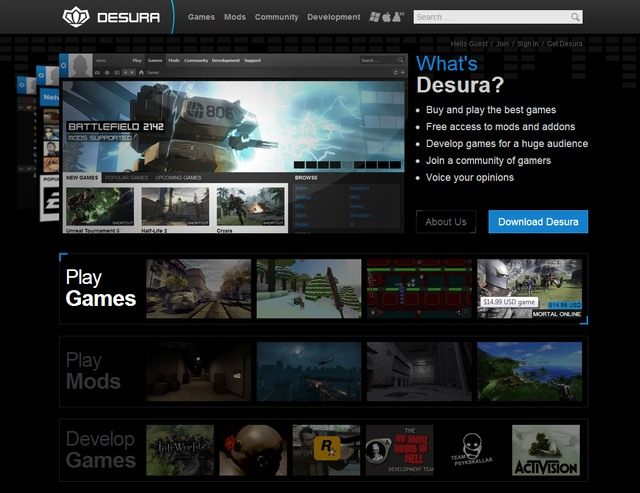The width and height of the screenshot is (640, 493).
Task: Select the tropical island mod thumbnail
Action: (529, 372)
